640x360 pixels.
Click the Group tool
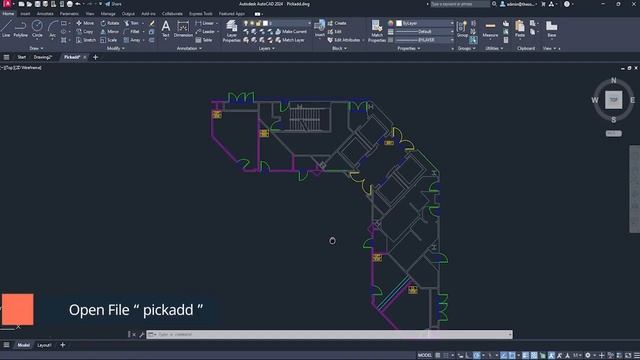[462, 29]
